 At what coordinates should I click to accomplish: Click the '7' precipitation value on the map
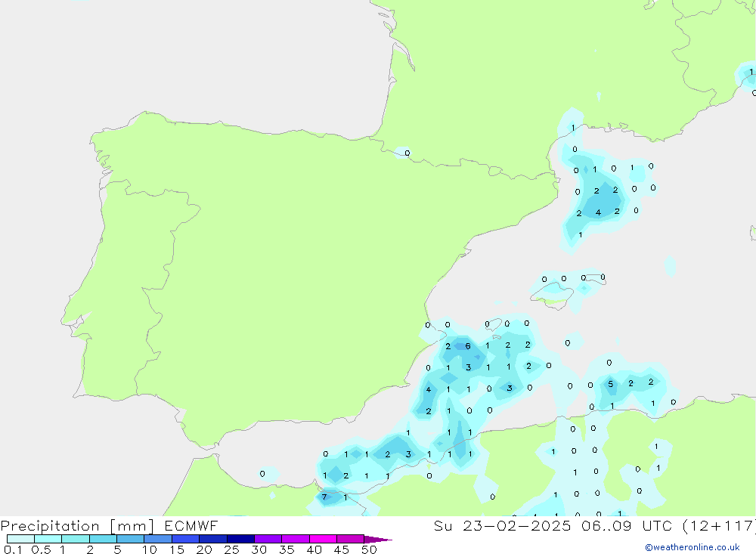coord(324,497)
